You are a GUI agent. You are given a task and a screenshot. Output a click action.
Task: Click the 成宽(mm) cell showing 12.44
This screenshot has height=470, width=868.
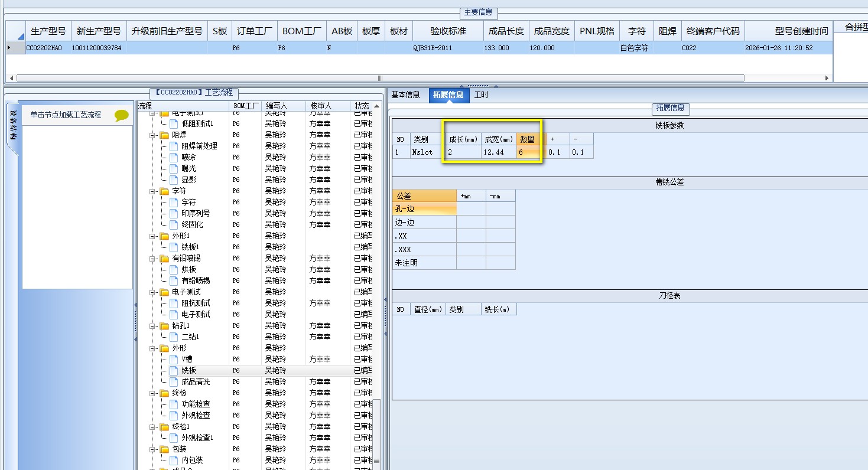coord(498,152)
